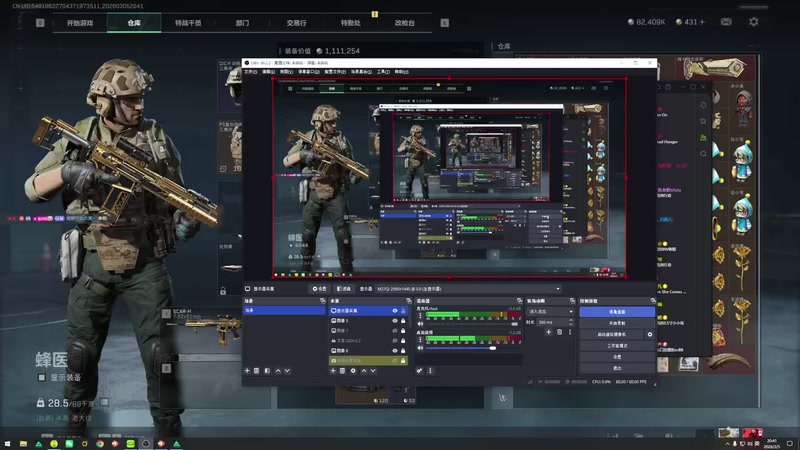
Task: Click start recording button in Controls
Action: coord(617,323)
